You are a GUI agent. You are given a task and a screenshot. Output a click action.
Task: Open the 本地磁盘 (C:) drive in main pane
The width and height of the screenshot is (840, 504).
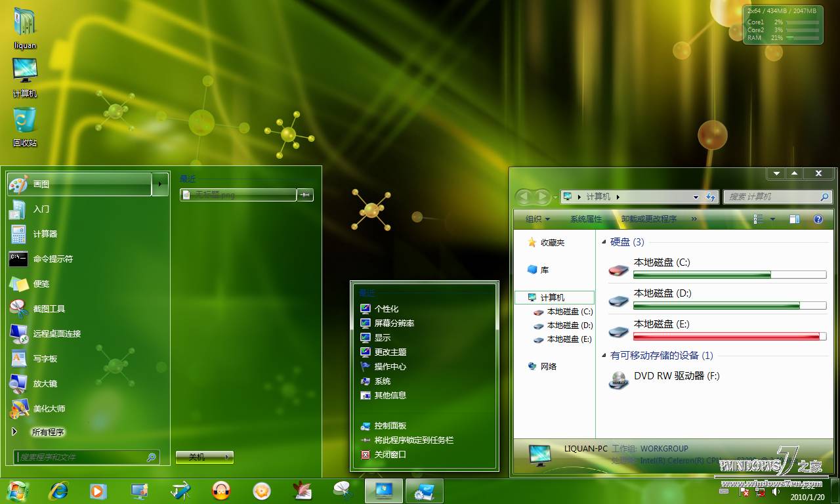pyautogui.click(x=717, y=269)
